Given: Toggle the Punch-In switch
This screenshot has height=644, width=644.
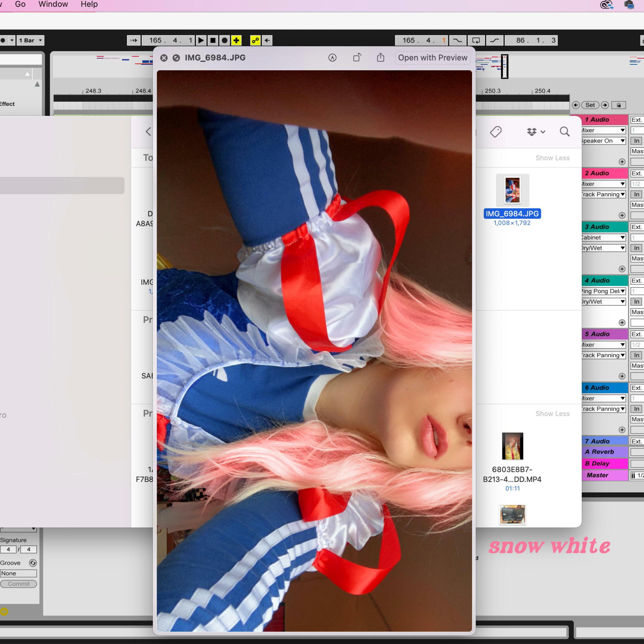Looking at the screenshot, I should (457, 40).
